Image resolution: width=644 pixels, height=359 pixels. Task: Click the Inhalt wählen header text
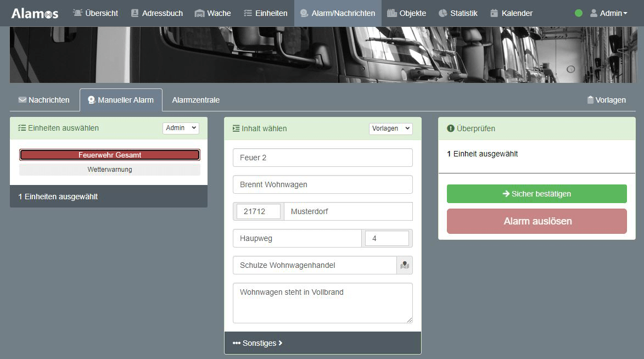tap(264, 128)
